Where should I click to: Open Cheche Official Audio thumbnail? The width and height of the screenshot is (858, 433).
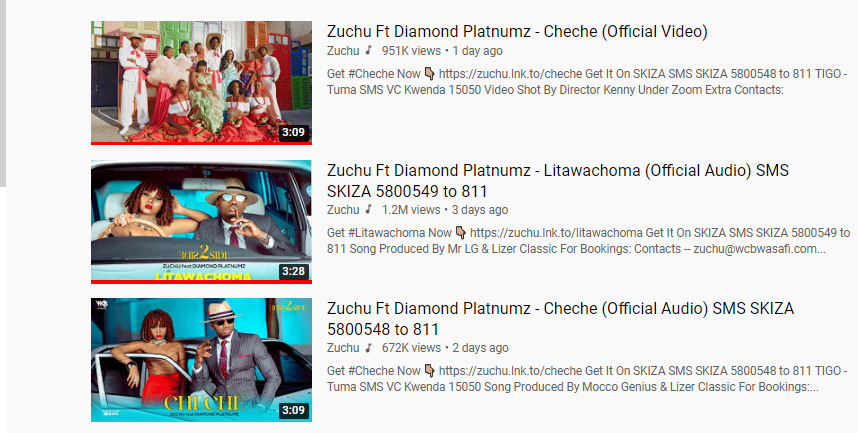[x=201, y=360]
